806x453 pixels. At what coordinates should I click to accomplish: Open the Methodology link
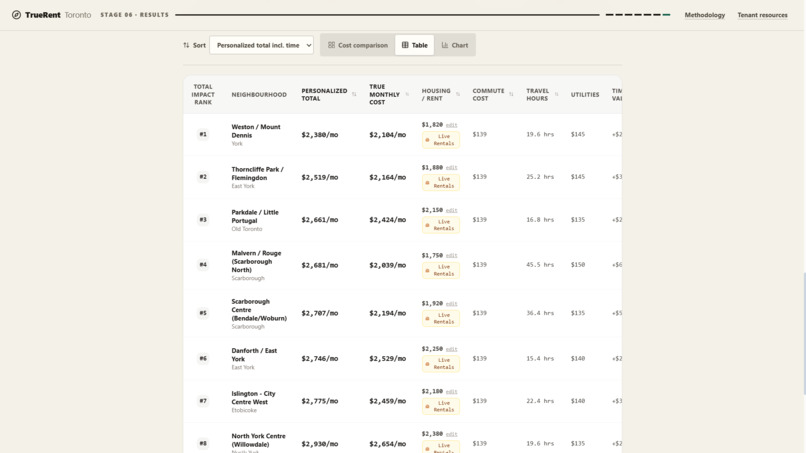point(705,15)
